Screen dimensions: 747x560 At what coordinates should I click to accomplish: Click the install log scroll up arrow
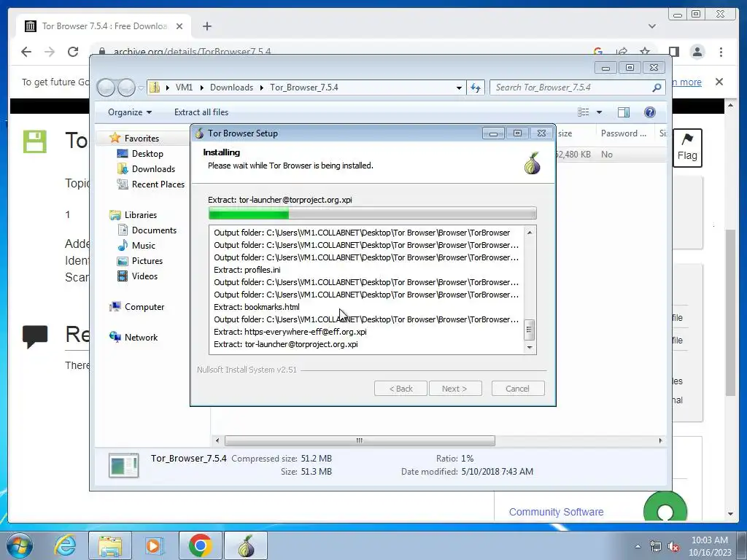pos(530,233)
